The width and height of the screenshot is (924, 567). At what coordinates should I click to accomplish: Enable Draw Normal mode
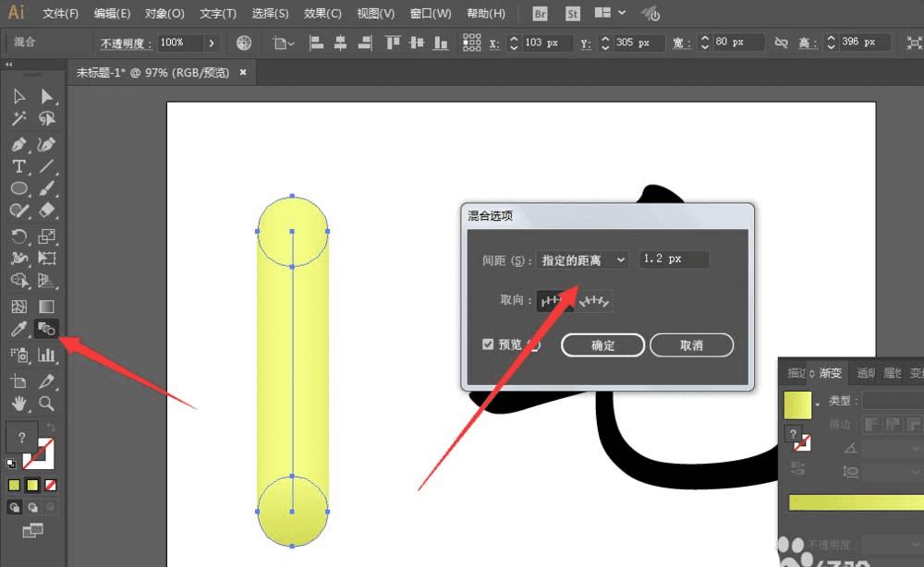pyautogui.click(x=15, y=507)
